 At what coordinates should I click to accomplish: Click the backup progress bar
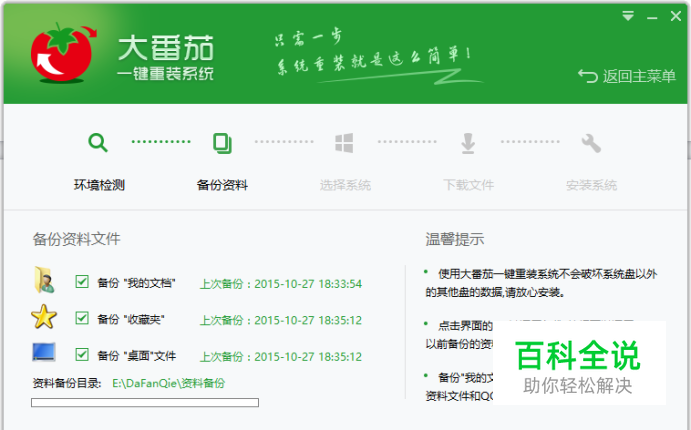point(145,403)
